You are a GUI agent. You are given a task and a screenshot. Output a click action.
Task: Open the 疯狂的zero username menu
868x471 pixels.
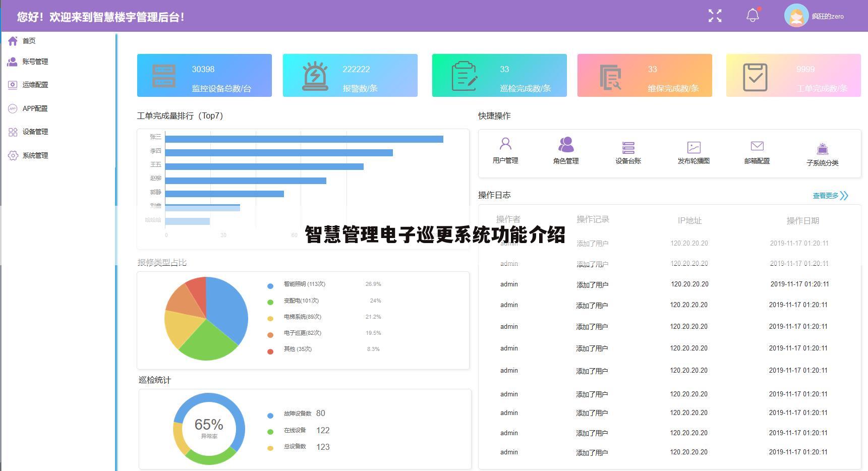tap(828, 16)
